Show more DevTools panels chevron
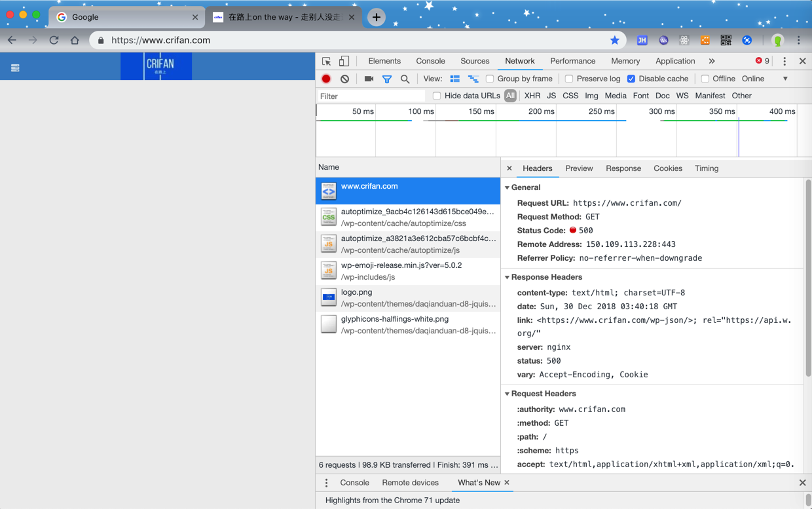 click(x=712, y=61)
